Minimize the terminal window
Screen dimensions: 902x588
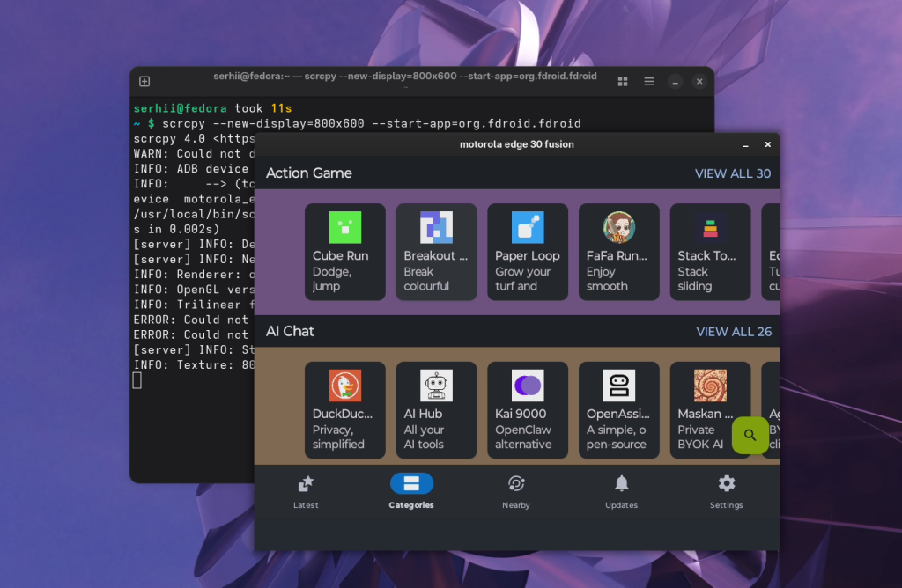(x=676, y=82)
